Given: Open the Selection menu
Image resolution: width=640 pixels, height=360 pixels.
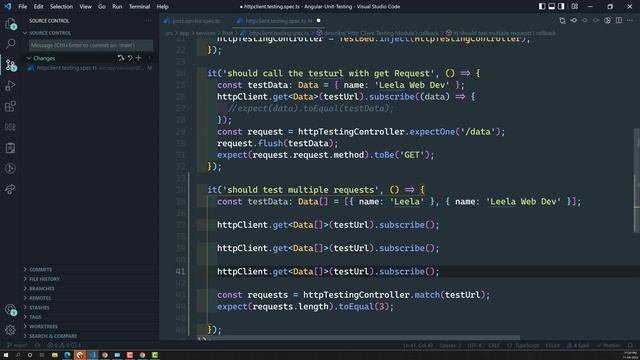Looking at the screenshot, I should coord(61,7).
